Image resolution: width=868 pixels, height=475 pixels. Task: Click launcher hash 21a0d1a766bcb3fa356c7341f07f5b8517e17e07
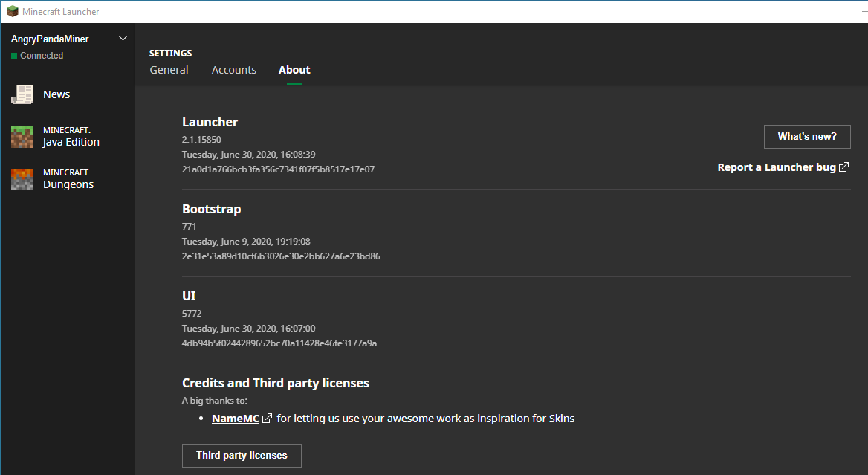(x=279, y=169)
